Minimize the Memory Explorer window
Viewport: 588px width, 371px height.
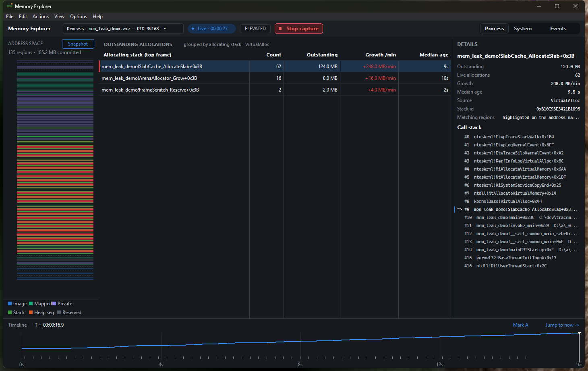[x=539, y=6]
